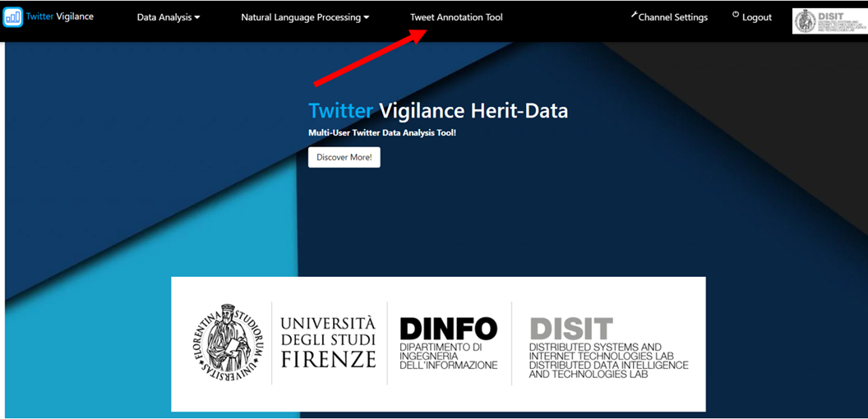Viewport: 868px width, 419px height.
Task: Go to Channel Settings
Action: (672, 17)
